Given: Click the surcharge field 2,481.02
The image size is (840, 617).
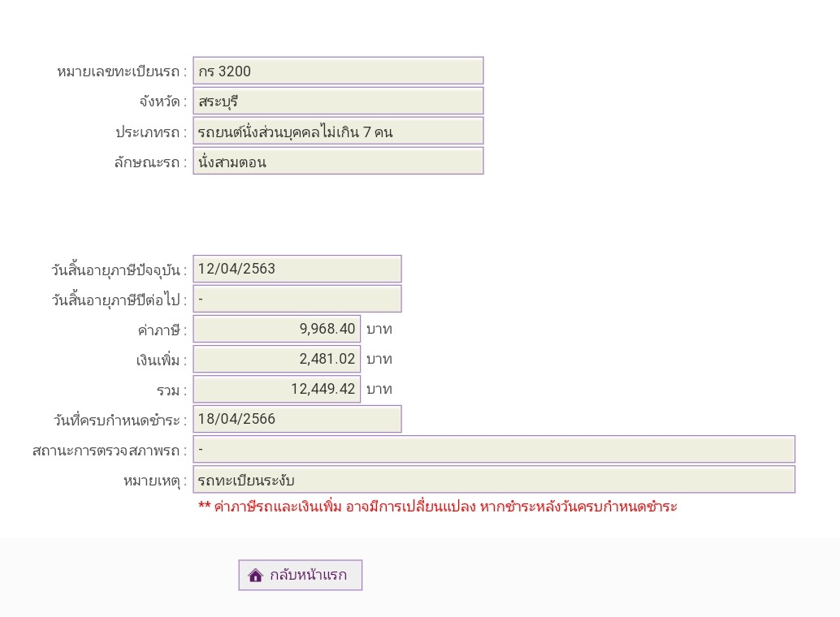Looking at the screenshot, I should pyautogui.click(x=277, y=359).
